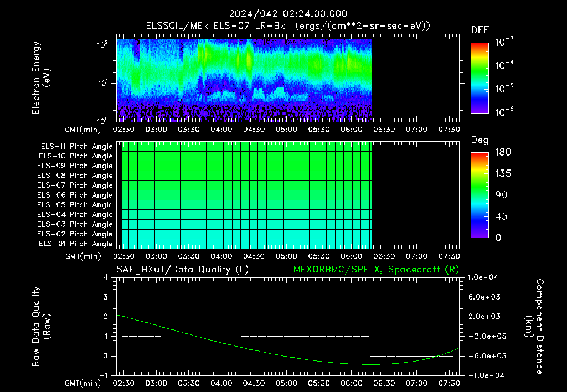Click the ELS-04 Pitch Angle label
Image resolution: width=567 pixels, height=392 pixels.
tap(75, 214)
